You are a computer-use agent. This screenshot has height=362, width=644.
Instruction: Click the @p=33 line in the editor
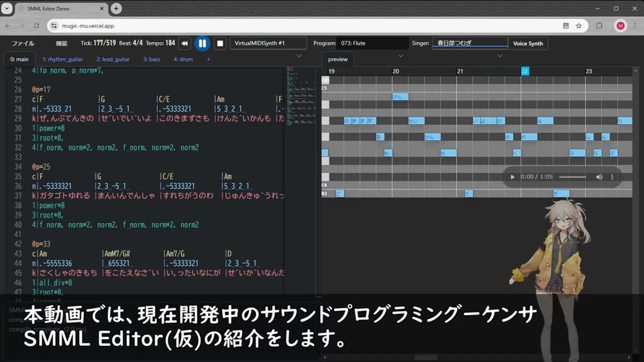pyautogui.click(x=41, y=244)
